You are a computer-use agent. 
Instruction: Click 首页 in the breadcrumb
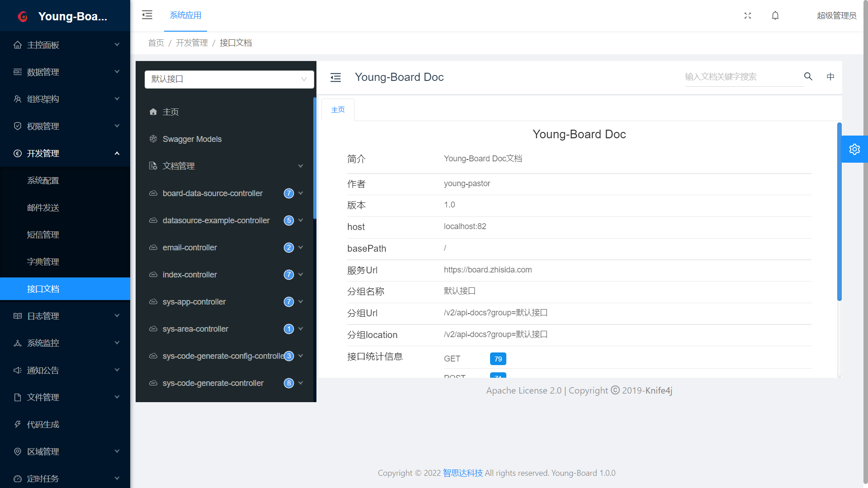click(x=156, y=43)
